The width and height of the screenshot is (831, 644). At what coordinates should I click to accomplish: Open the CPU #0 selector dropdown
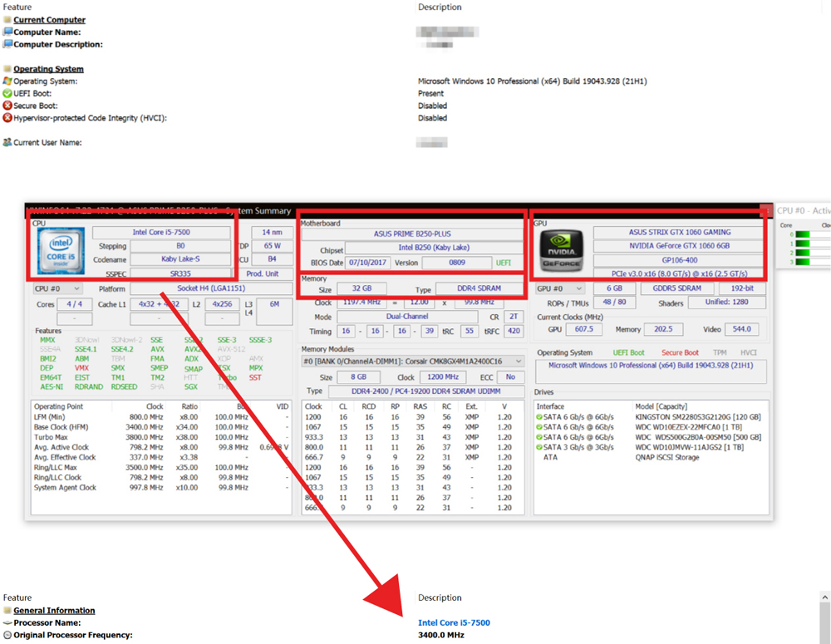(57, 289)
